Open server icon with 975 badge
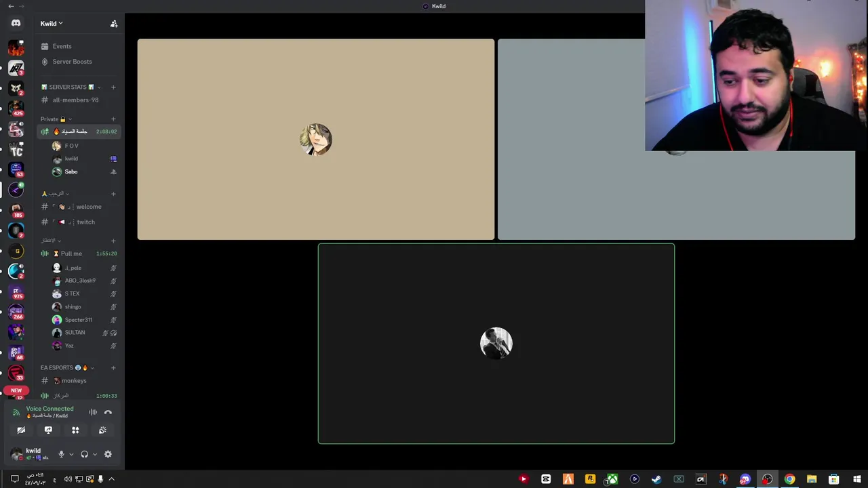 [x=16, y=291]
